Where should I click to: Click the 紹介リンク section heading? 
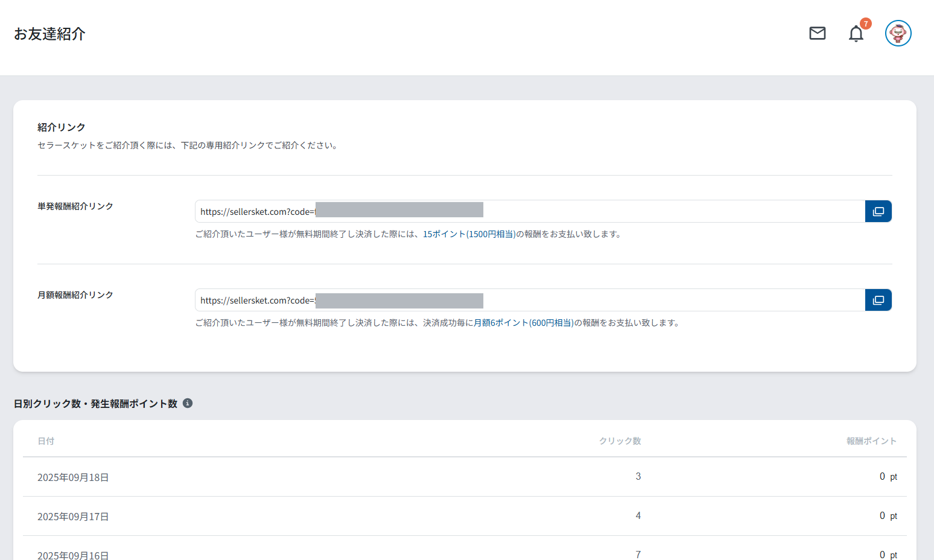[61, 127]
